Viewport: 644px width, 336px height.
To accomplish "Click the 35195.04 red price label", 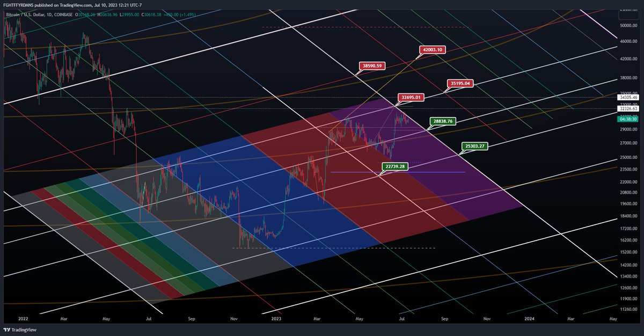I will point(460,84).
